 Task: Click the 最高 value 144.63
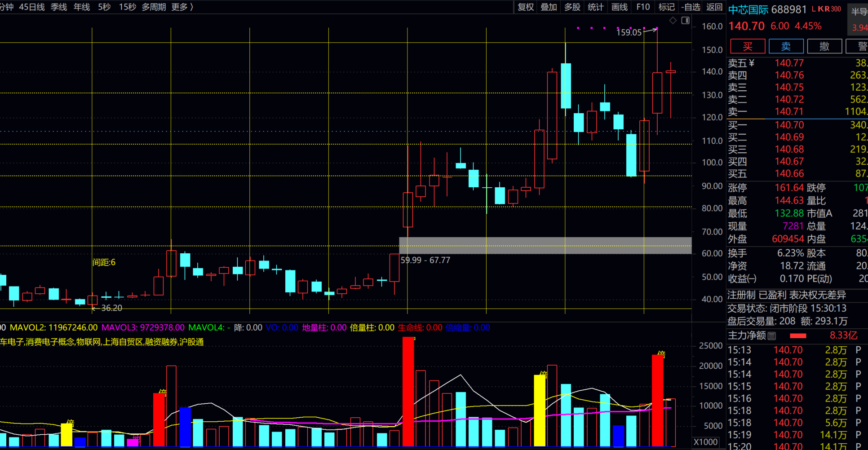(789, 200)
